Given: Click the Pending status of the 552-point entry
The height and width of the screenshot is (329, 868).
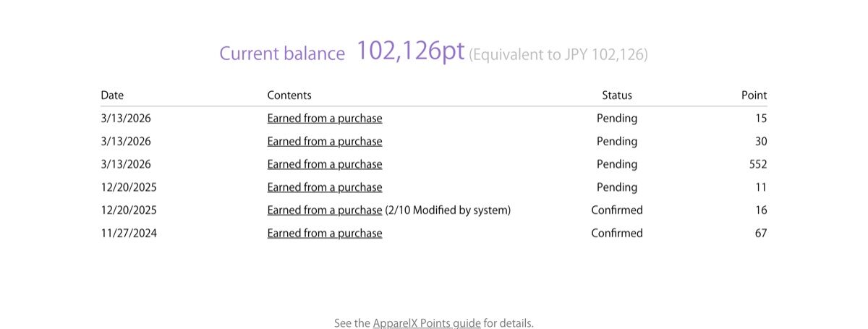Looking at the screenshot, I should pos(617,164).
